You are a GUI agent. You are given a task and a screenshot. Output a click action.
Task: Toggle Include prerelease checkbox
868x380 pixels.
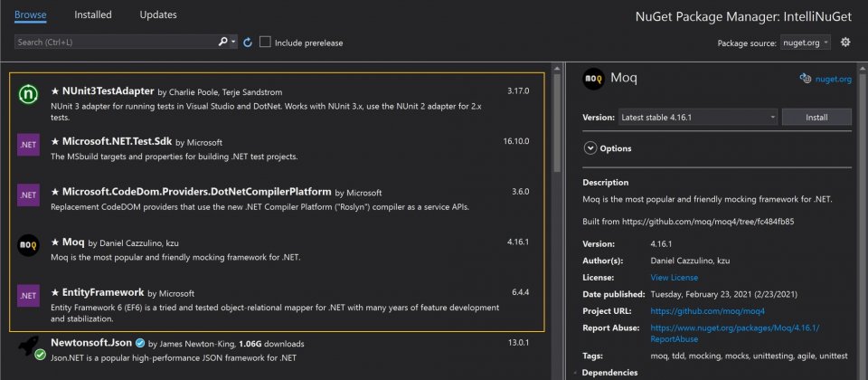pyautogui.click(x=265, y=43)
